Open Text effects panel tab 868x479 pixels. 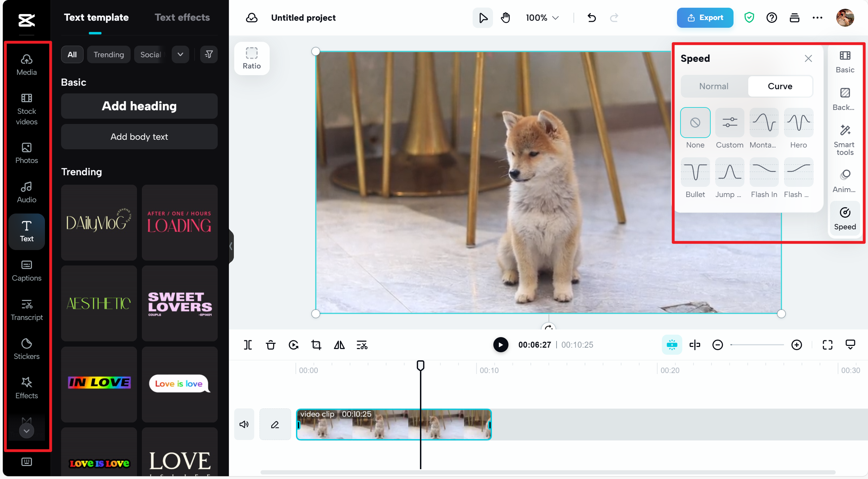coord(182,17)
